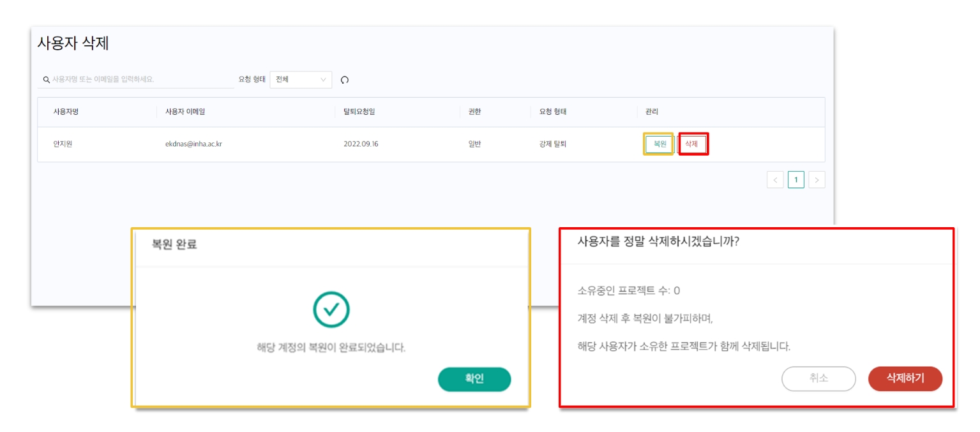The height and width of the screenshot is (432, 980).
Task: Click the search magnifier icon
Action: [x=47, y=80]
